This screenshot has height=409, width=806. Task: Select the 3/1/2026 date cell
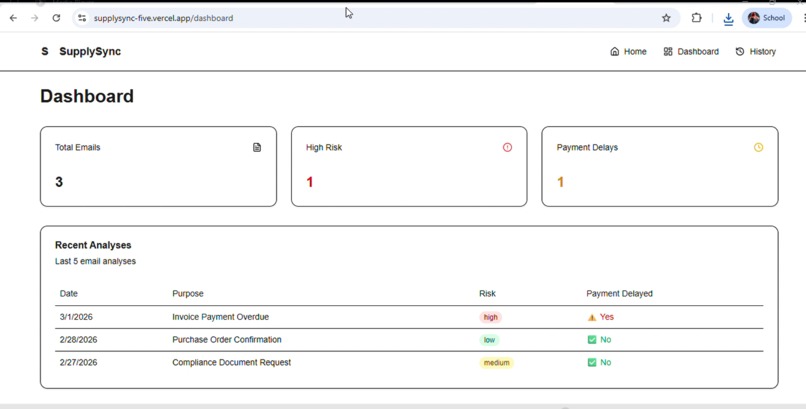pyautogui.click(x=76, y=317)
